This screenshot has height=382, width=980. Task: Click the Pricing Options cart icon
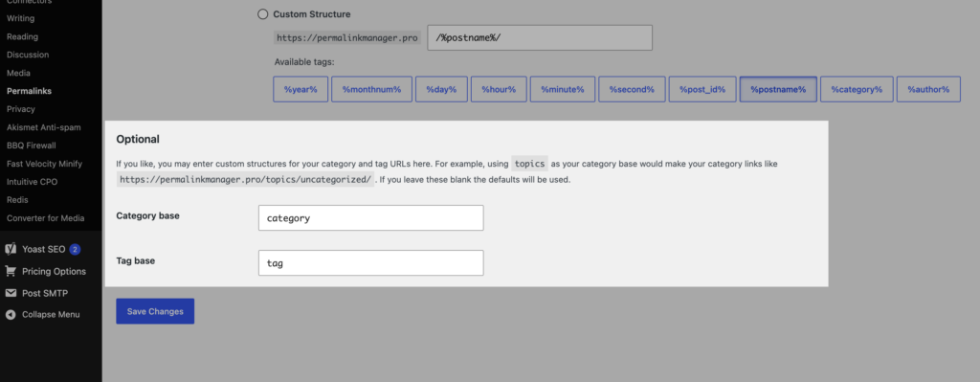[11, 271]
